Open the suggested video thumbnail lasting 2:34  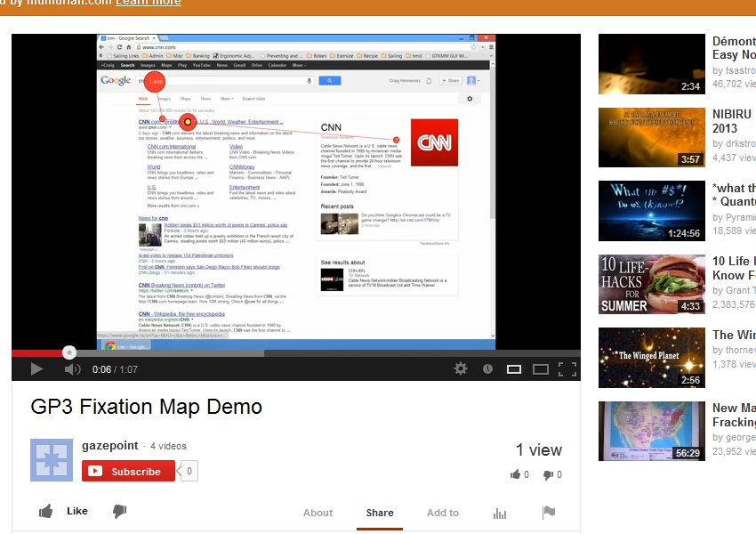[x=652, y=64]
